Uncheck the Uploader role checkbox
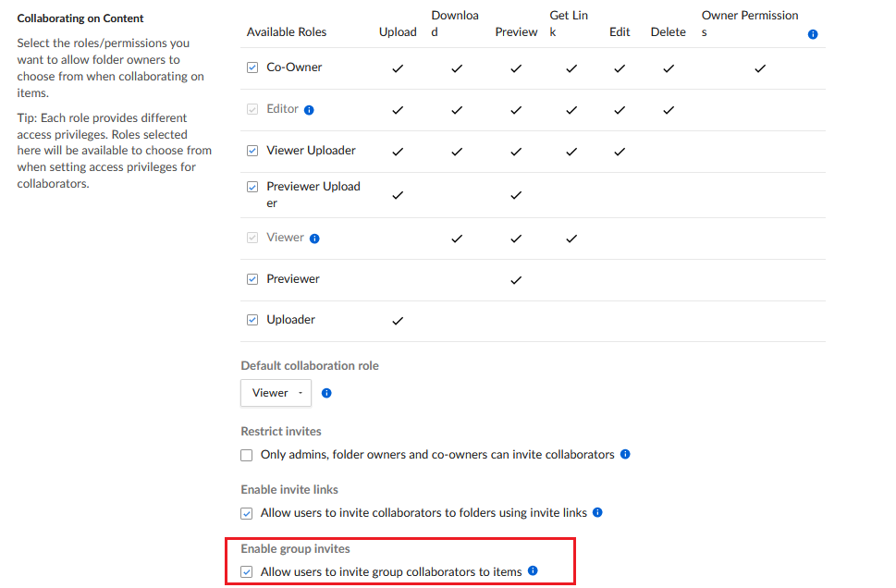896x588 pixels. coord(252,320)
